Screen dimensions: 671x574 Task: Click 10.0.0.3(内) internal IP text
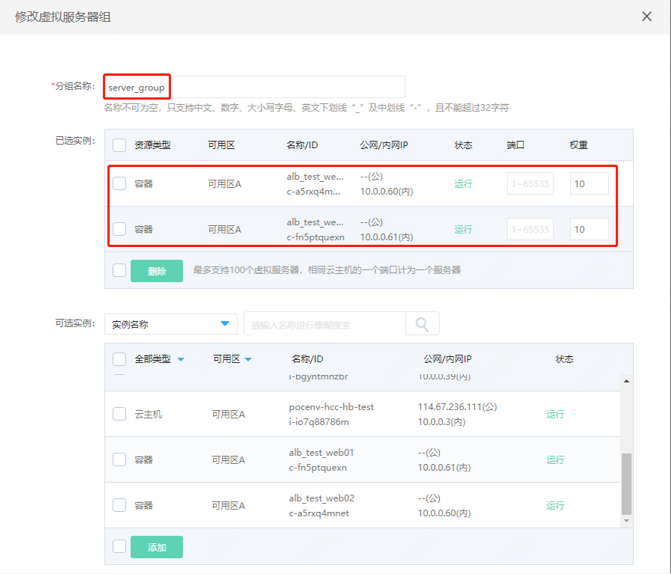click(442, 422)
